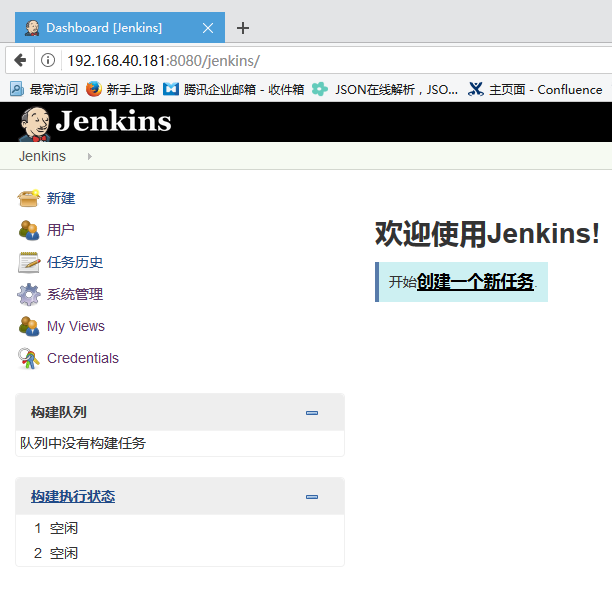Open the 新建 menu link
This screenshot has height=604, width=612.
click(x=61, y=199)
